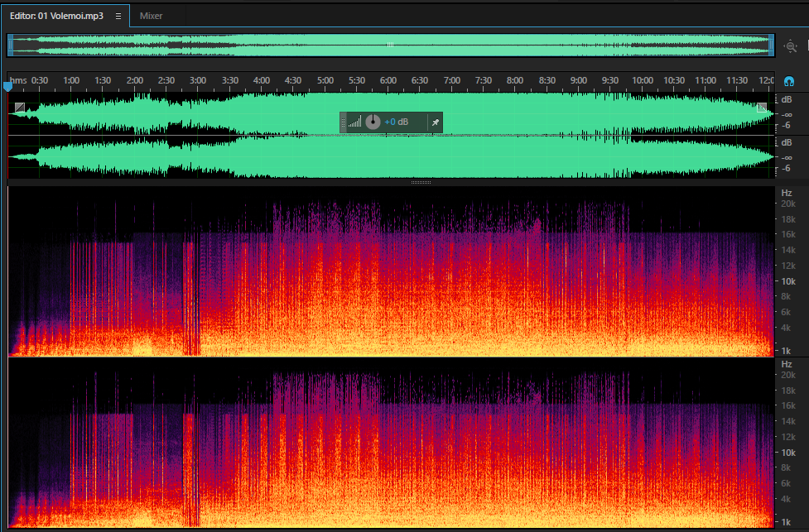This screenshot has height=532, width=809.
Task: Click the lower spectrogram Hz label
Action: pos(787,365)
